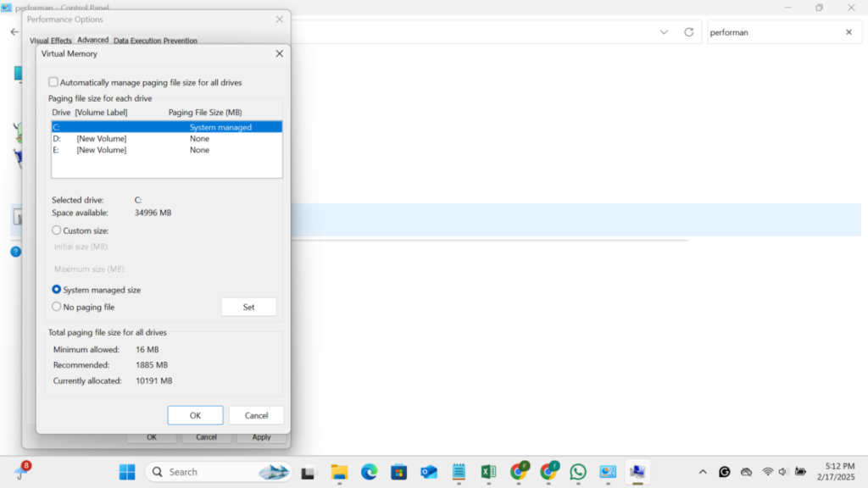The image size is (868, 488).
Task: Open WhatsApp from the taskbar
Action: [577, 472]
